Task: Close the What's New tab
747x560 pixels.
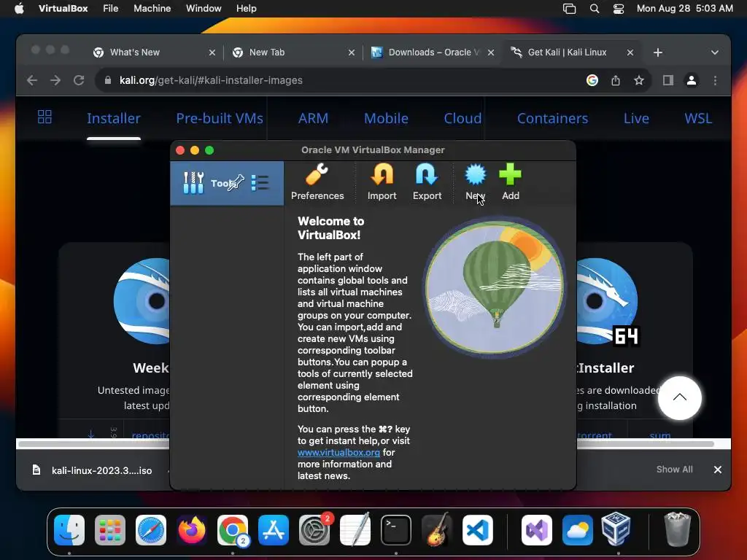Action: (x=212, y=52)
